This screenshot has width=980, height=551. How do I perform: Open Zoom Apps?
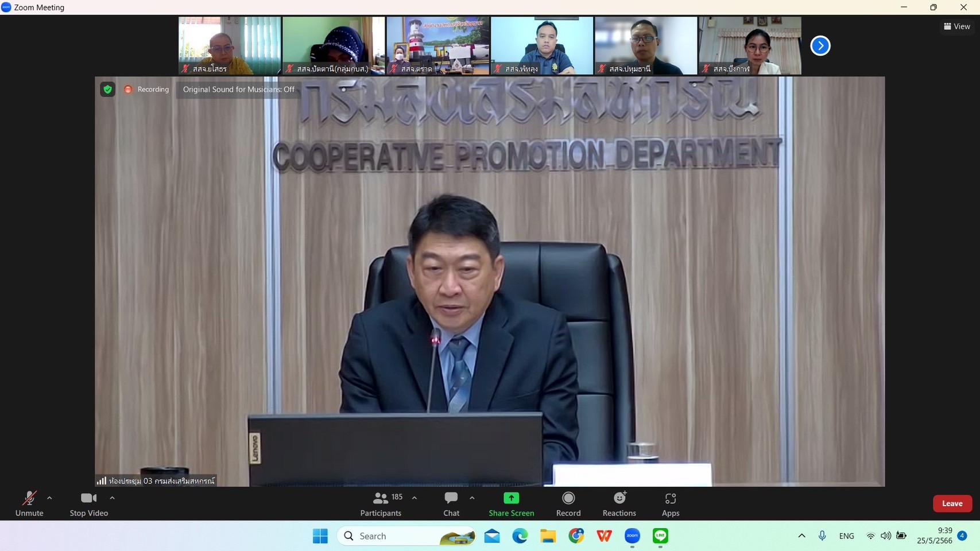click(x=671, y=504)
